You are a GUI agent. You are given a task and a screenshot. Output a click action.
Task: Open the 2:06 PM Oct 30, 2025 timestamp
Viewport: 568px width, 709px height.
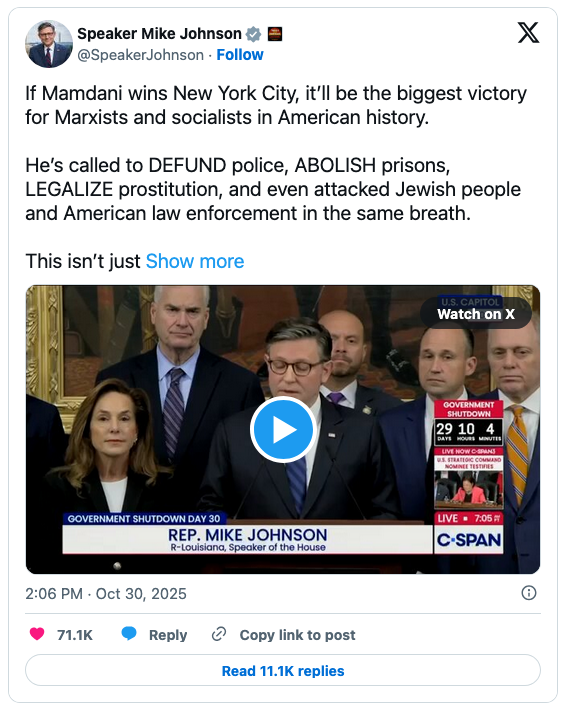click(x=106, y=594)
